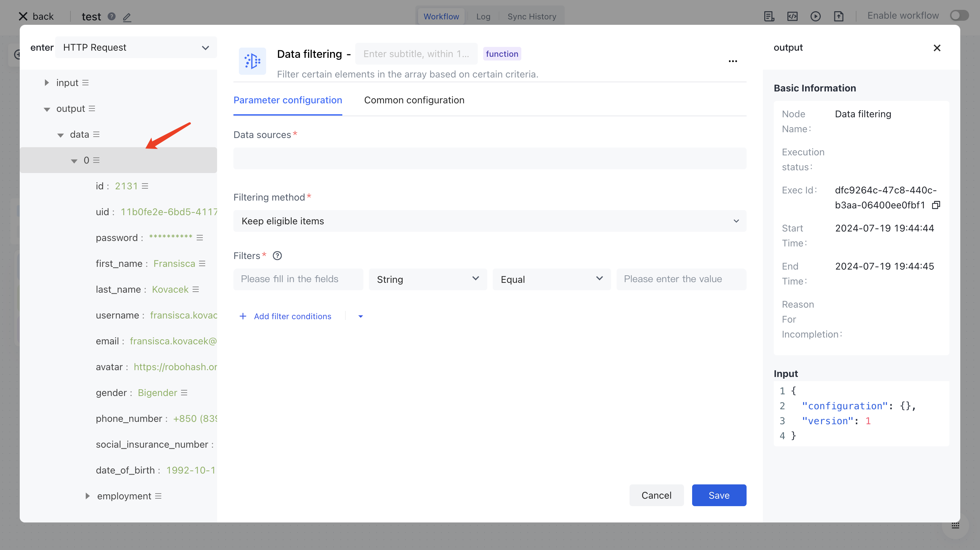This screenshot has height=550, width=980.
Task: Click the edit pencil next to test
Action: pos(127,17)
